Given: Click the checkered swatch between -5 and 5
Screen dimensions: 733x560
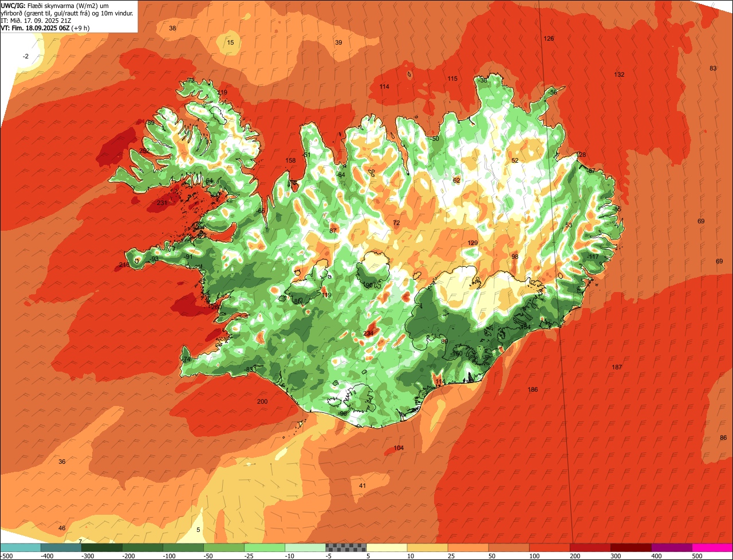Looking at the screenshot, I should [346, 547].
